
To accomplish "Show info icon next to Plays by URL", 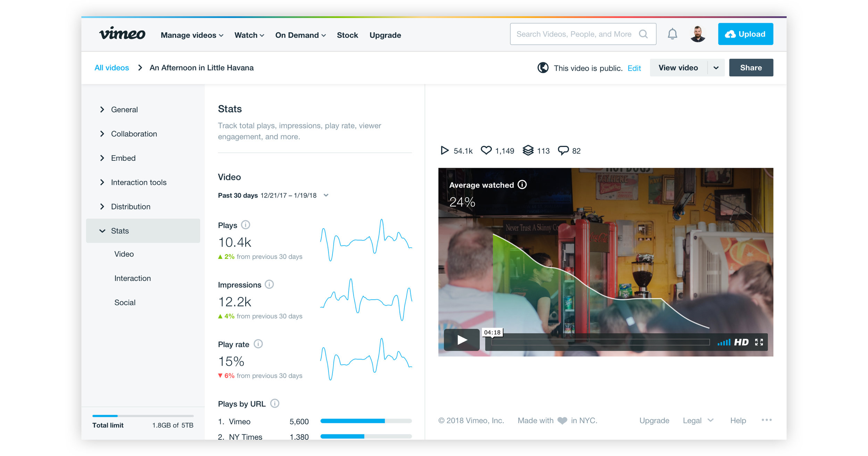I will tap(275, 404).
